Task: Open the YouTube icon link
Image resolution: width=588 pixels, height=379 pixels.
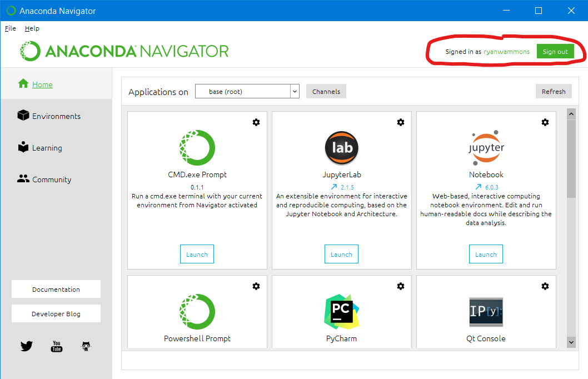Action: click(57, 346)
